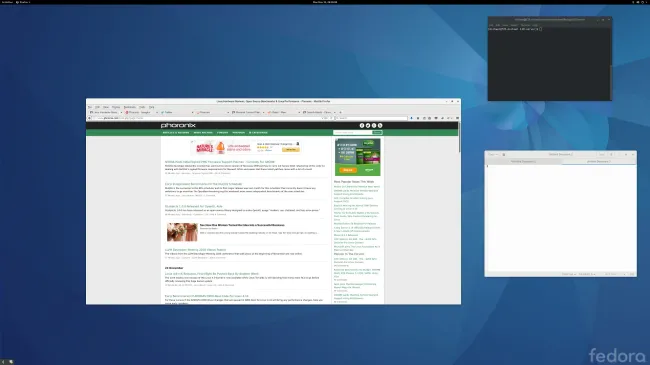Viewport: 650px width, 365px height.
Task: Open Forums nav item
Action: point(223,133)
